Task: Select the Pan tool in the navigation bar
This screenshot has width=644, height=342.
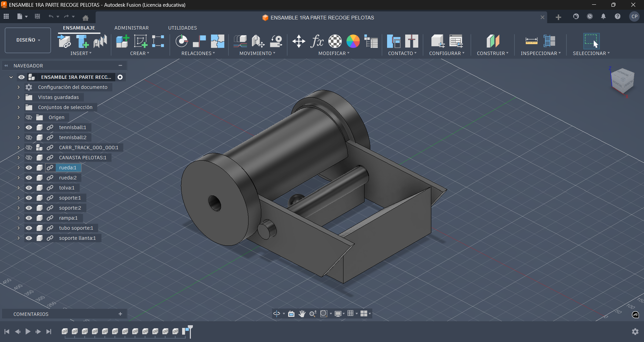Action: click(x=302, y=313)
